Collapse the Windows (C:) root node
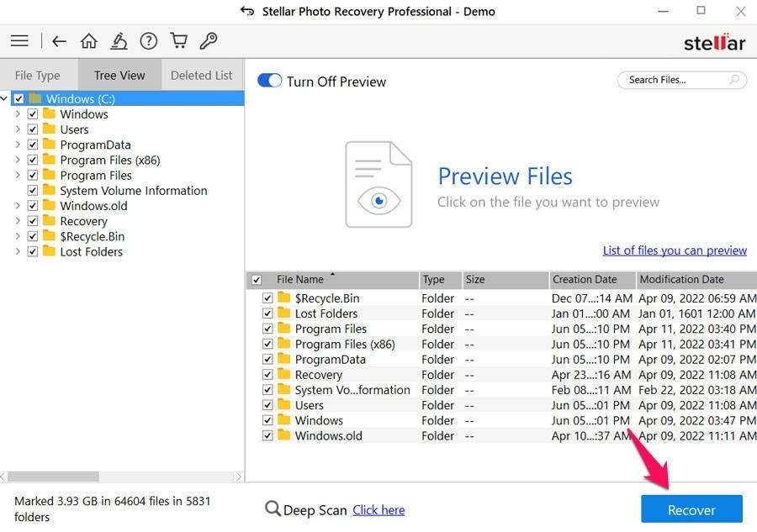Image resolution: width=757 pixels, height=532 pixels. coord(5,99)
